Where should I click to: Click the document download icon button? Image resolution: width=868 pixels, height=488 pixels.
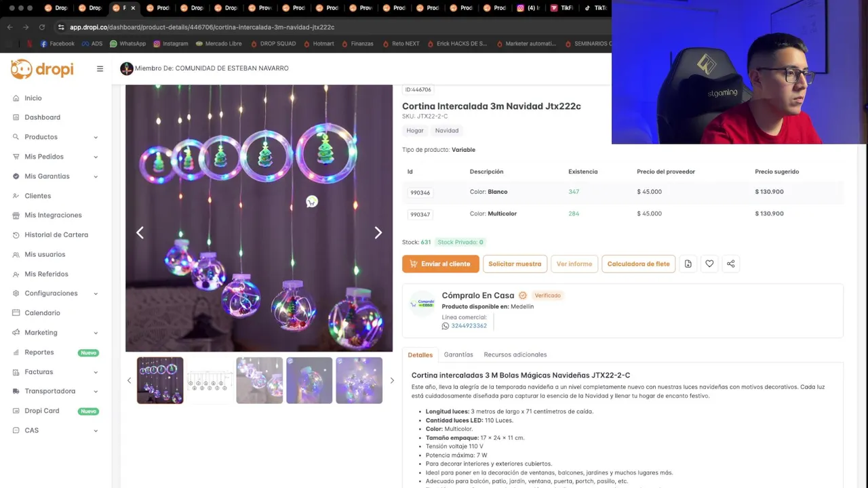tap(688, 264)
